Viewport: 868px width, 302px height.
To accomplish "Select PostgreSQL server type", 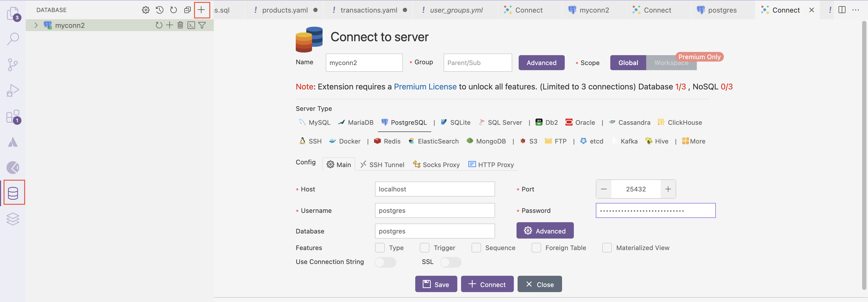I will (404, 122).
